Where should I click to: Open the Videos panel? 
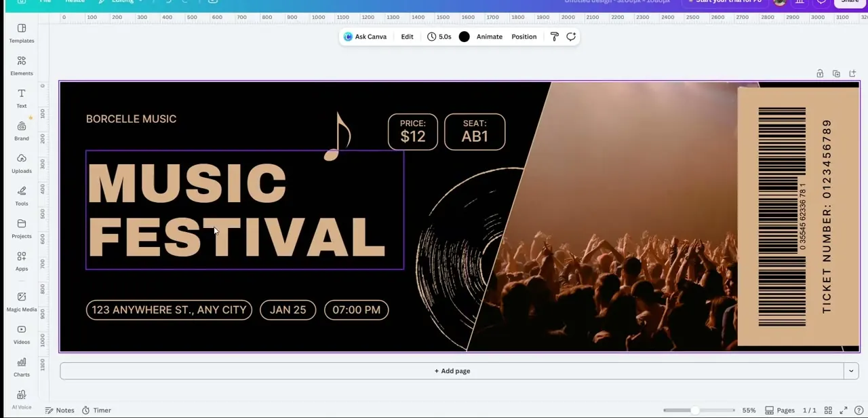22,335
